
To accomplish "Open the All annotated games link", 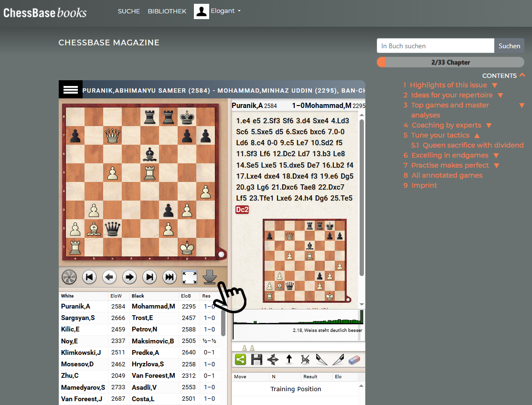I will (x=447, y=175).
